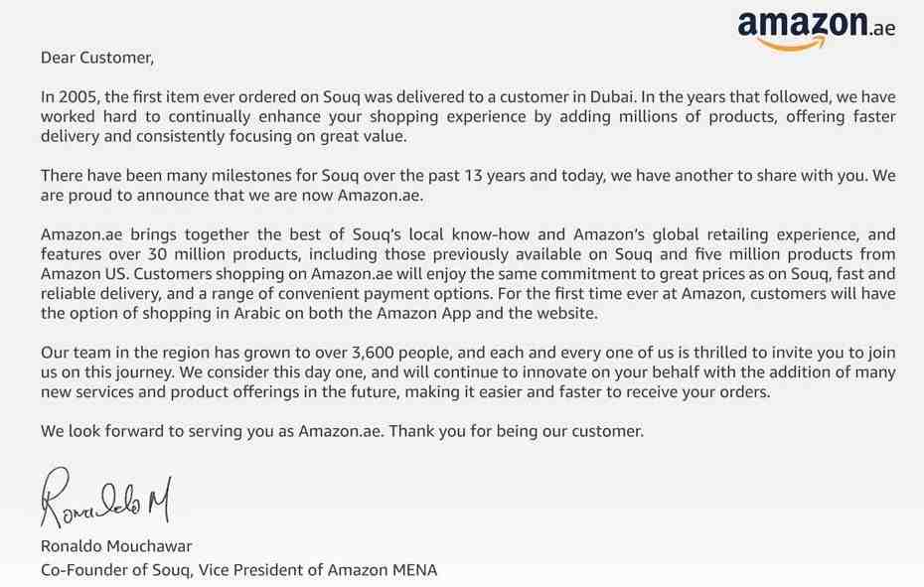Viewport: 924px width, 587px height.
Task: Click the "Dear Customer," greeting
Action: click(x=97, y=58)
